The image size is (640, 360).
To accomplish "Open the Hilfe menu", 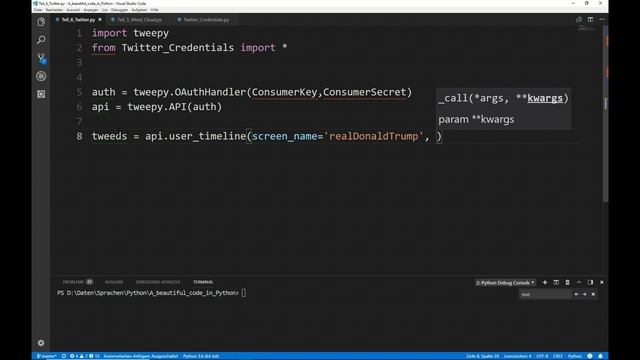I will click(154, 10).
